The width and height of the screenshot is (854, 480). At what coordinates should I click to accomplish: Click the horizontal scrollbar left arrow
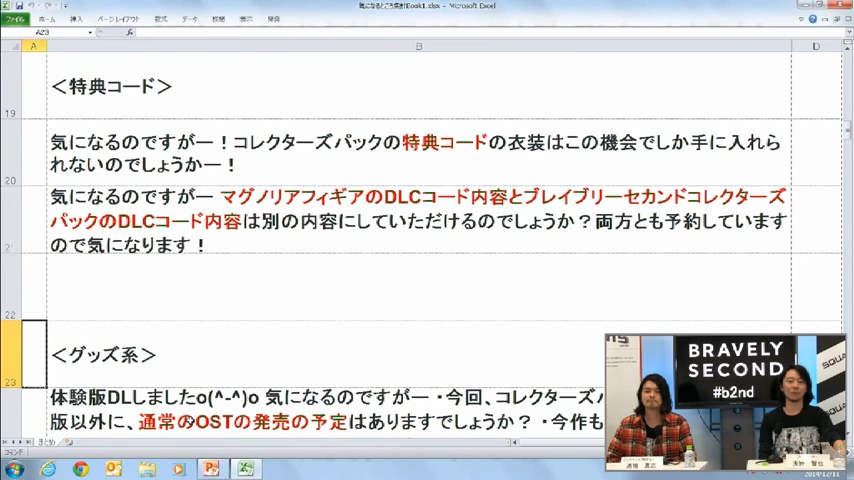click(x=515, y=442)
